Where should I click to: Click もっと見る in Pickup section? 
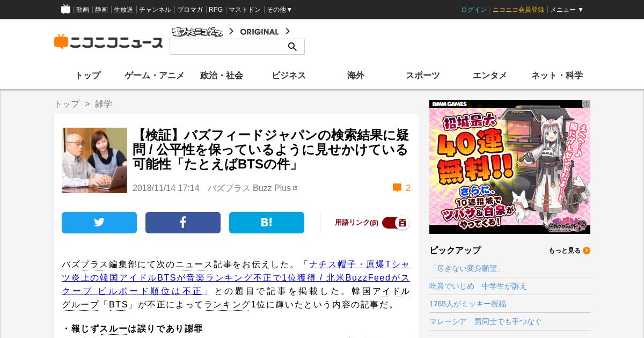tap(565, 251)
